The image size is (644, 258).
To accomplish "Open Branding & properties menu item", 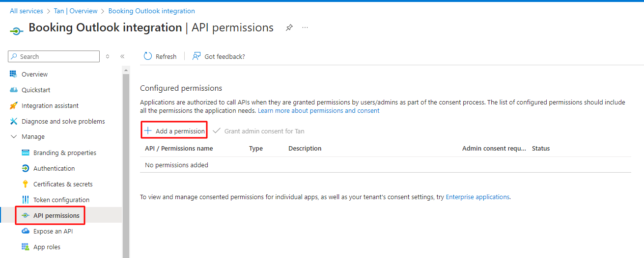I will point(64,153).
